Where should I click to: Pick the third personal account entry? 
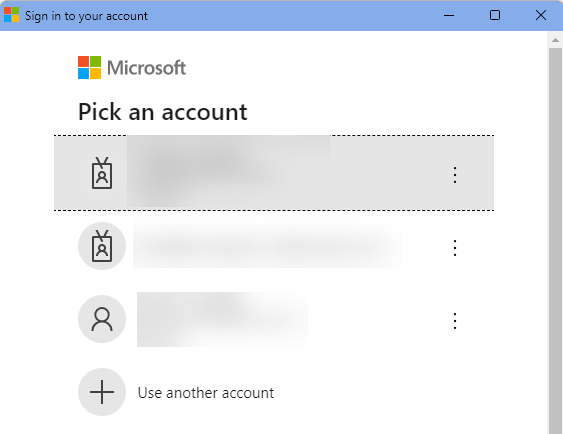[x=274, y=319]
